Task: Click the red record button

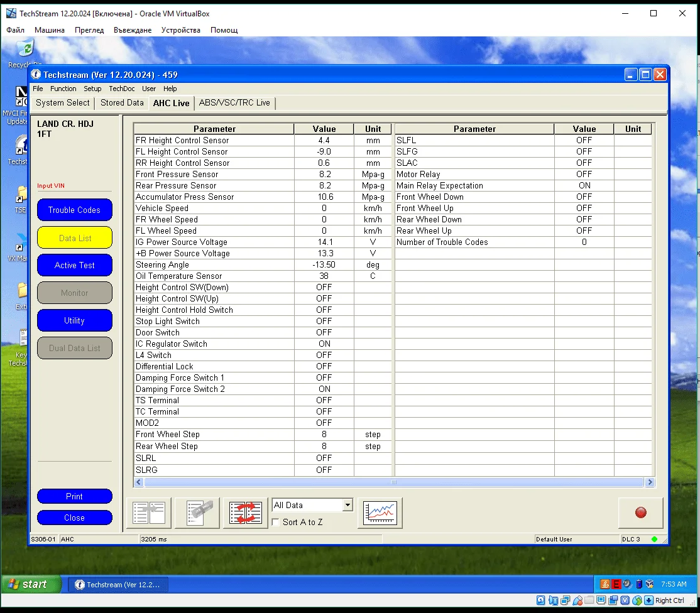Action: (x=641, y=513)
